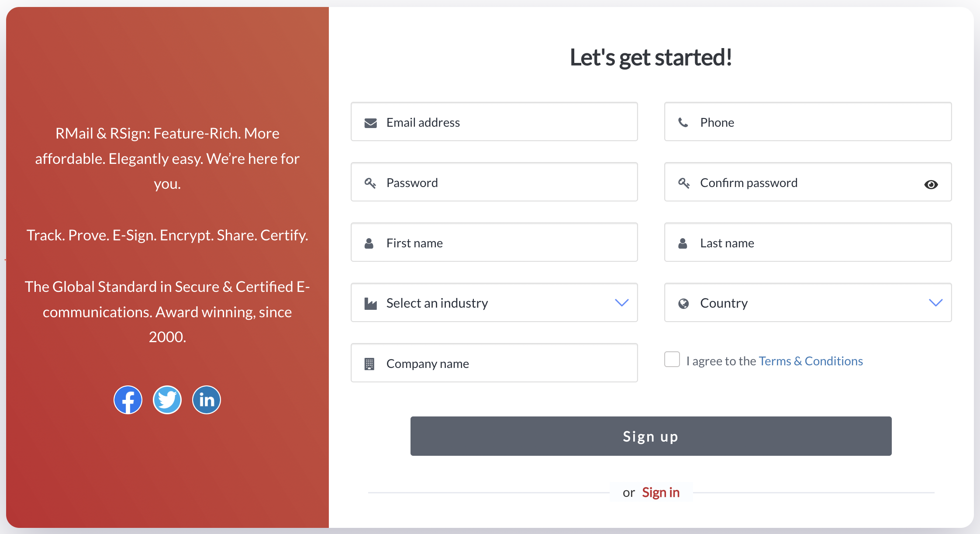Open the Twitter social icon
Viewport: 980px width, 534px height.
tap(167, 400)
